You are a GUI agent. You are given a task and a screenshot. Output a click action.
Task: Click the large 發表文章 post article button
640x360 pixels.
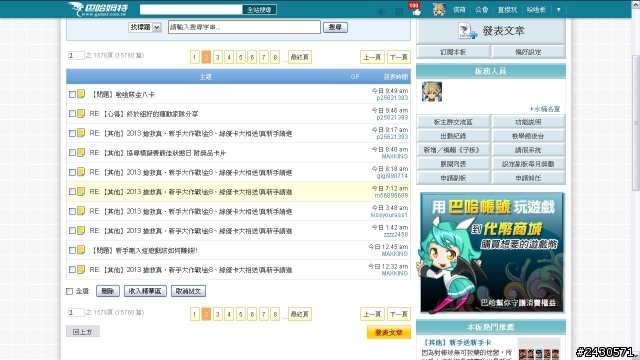click(491, 31)
